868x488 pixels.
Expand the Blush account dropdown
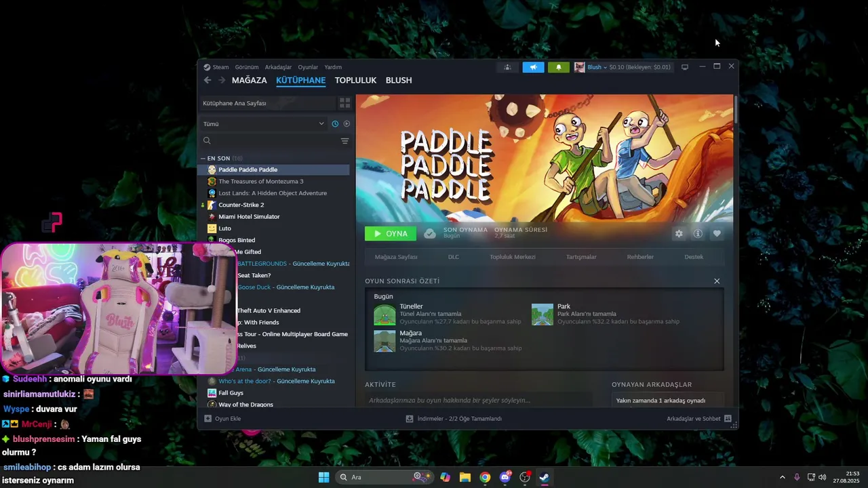[x=597, y=67]
